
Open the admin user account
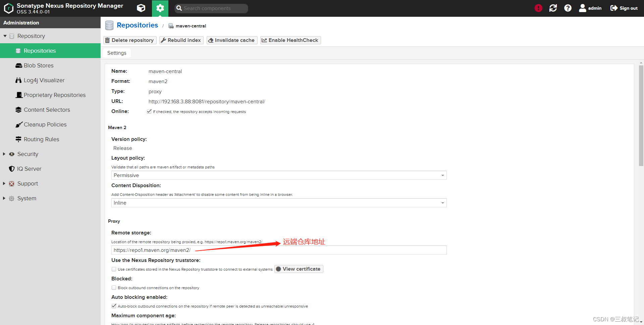pos(590,8)
